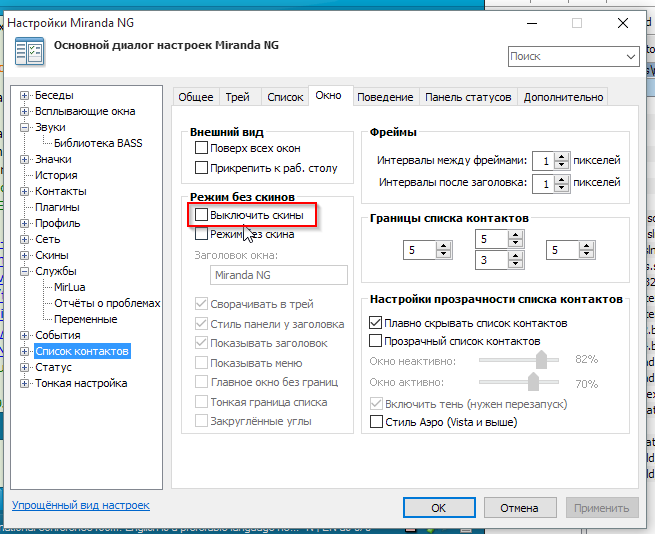Increase the right border spinner value
This screenshot has width=655, height=534.
coord(589,246)
